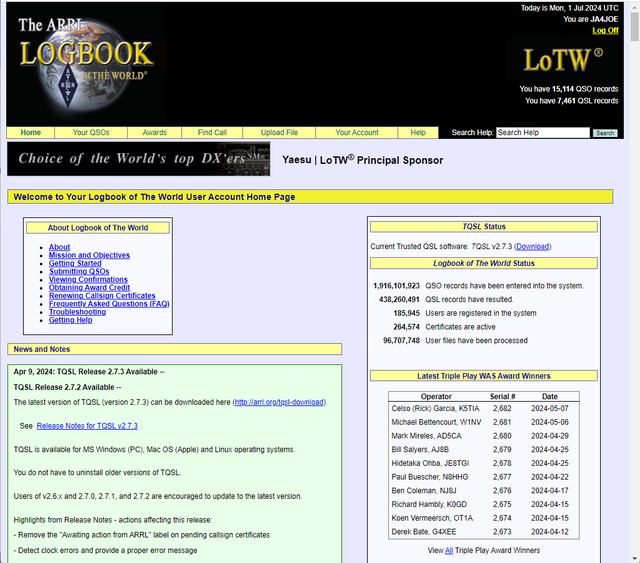Viewport: 640px width, 563px height.
Task: Open the Troubleshooting link
Action: tap(78, 312)
